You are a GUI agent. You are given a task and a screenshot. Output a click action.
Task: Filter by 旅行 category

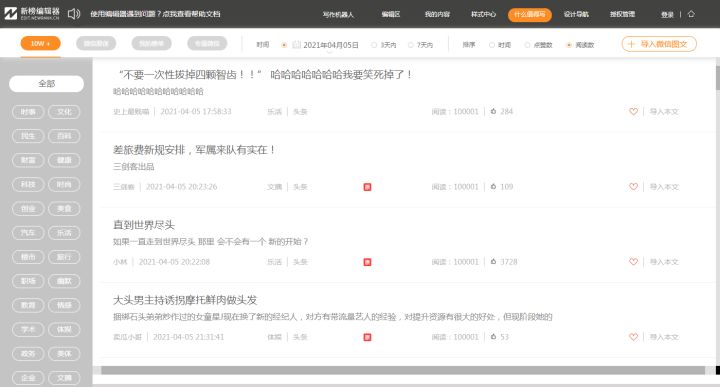(x=64, y=257)
